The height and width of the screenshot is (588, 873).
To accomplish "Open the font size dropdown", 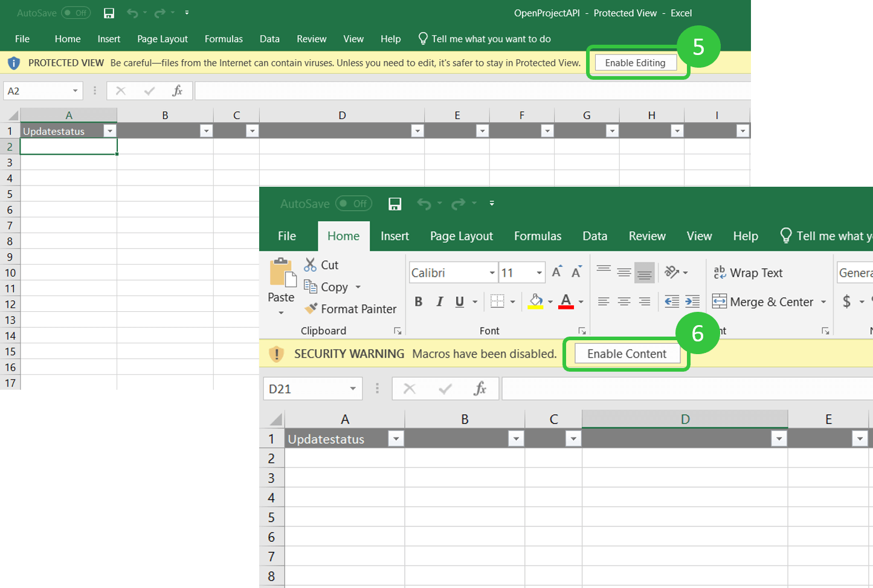I will tap(540, 273).
